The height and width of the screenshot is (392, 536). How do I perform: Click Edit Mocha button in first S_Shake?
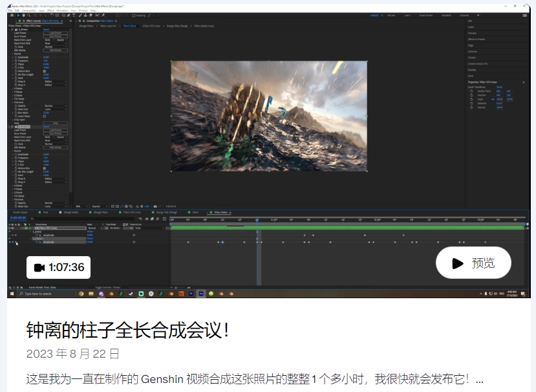pos(56,50)
